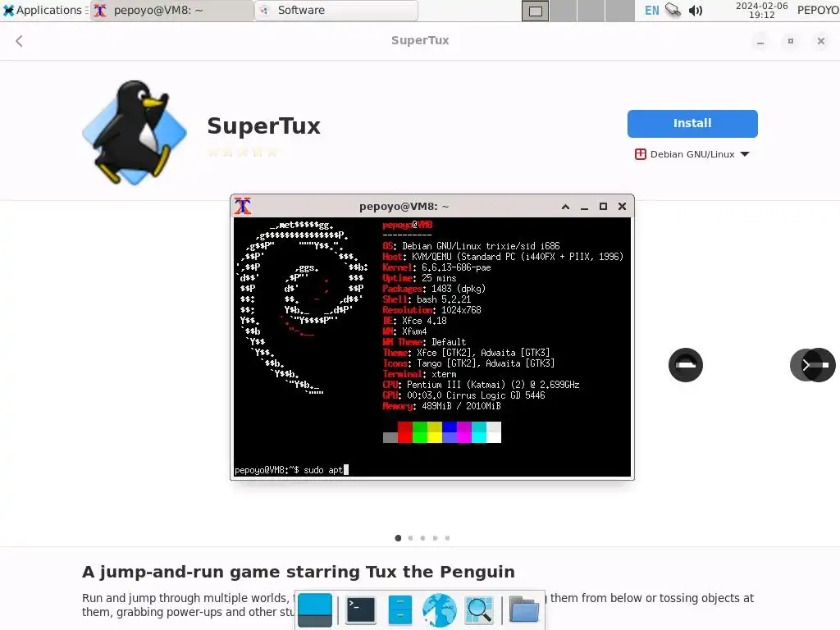Click the magenta color block in xterm
The width and height of the screenshot is (840, 630).
(464, 432)
